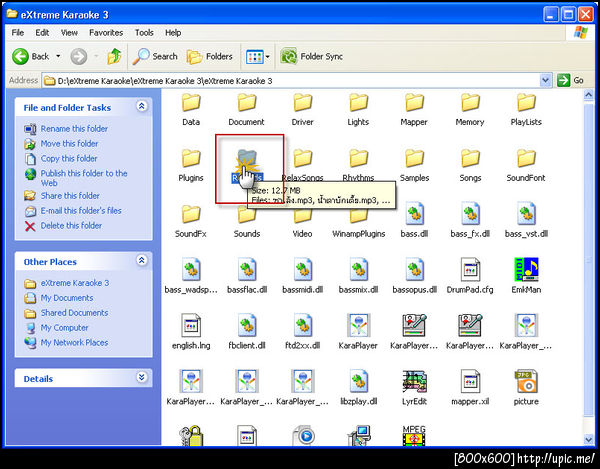The image size is (600, 469).
Task: Open the Views button dropdown
Action: [x=267, y=57]
